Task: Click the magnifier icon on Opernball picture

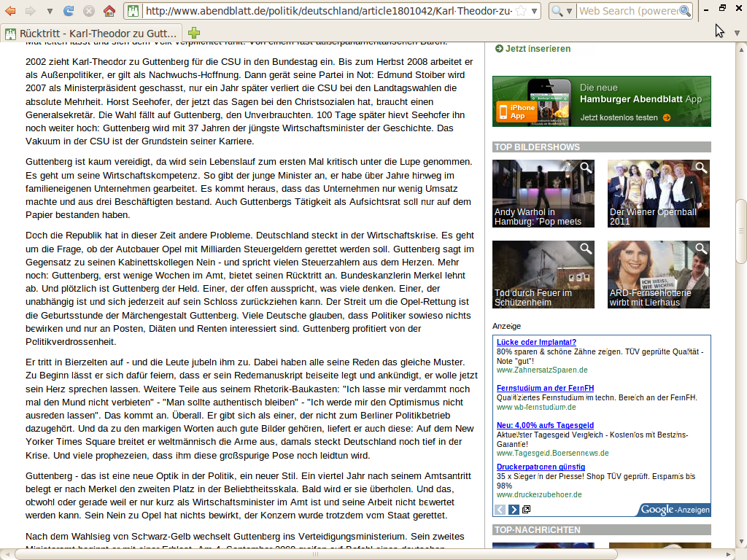Action: pos(701,168)
